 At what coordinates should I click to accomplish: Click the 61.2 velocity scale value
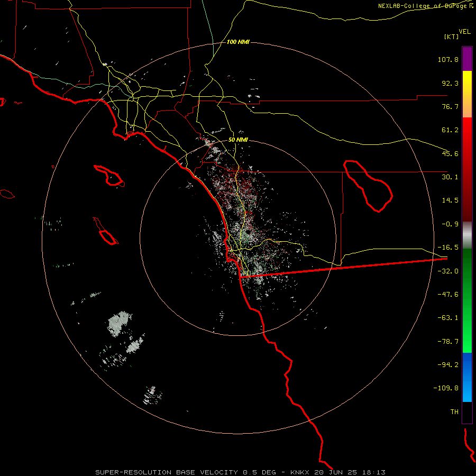pos(450,130)
